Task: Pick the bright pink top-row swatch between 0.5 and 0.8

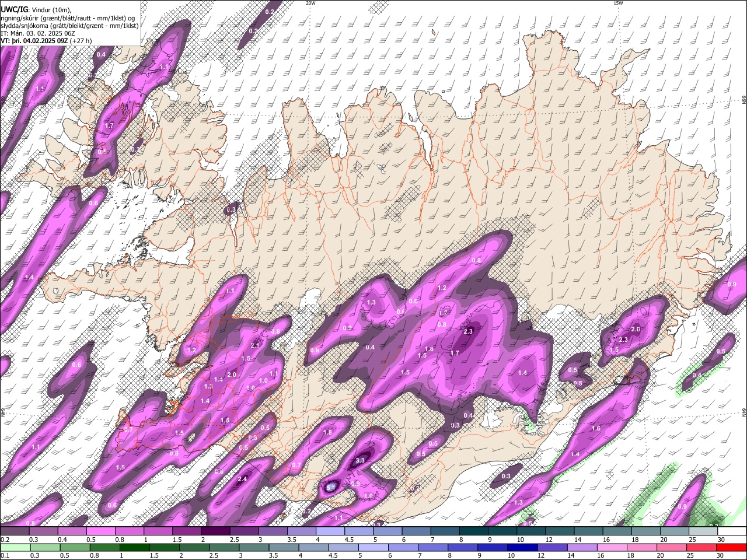Action: (100, 531)
